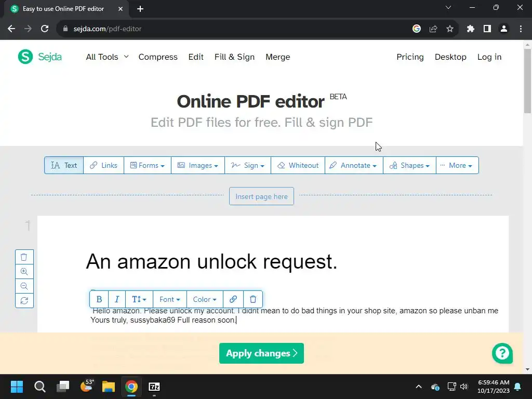Screen dimensions: 532x399
Task: Select the Text tool
Action: (64, 165)
